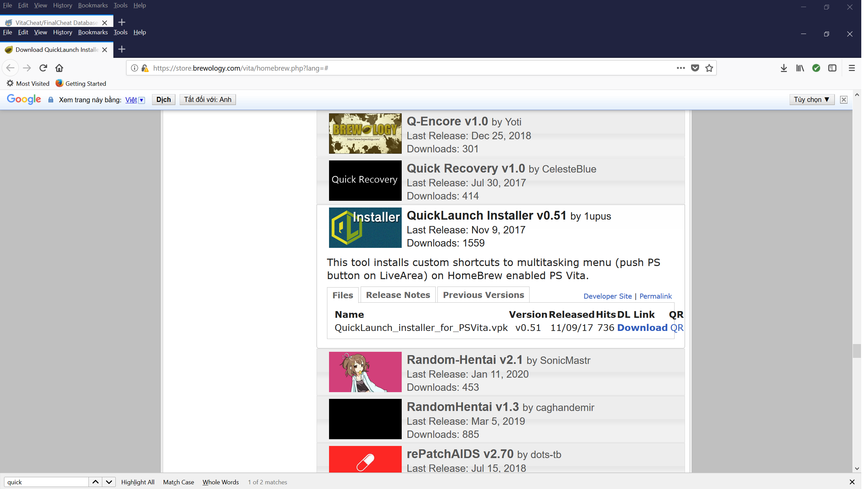Viewport: 868px width, 489px height.
Task: Toggle Whole Words in find bar
Action: (x=221, y=482)
